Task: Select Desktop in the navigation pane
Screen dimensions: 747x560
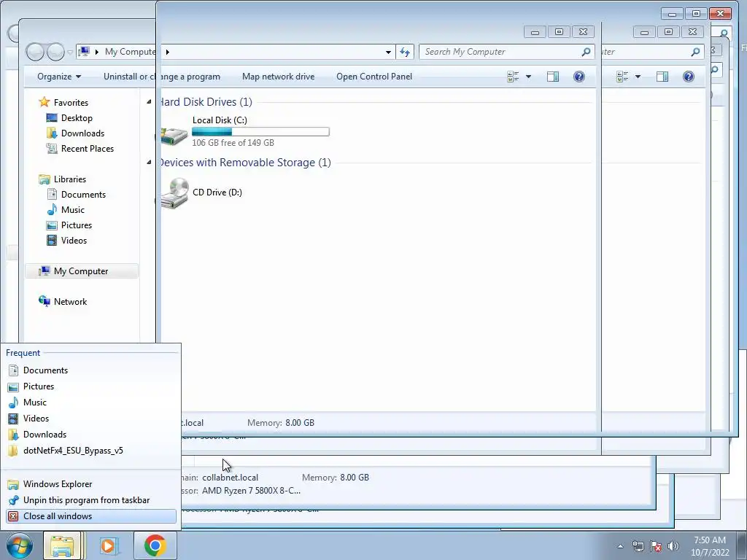Action: point(76,118)
